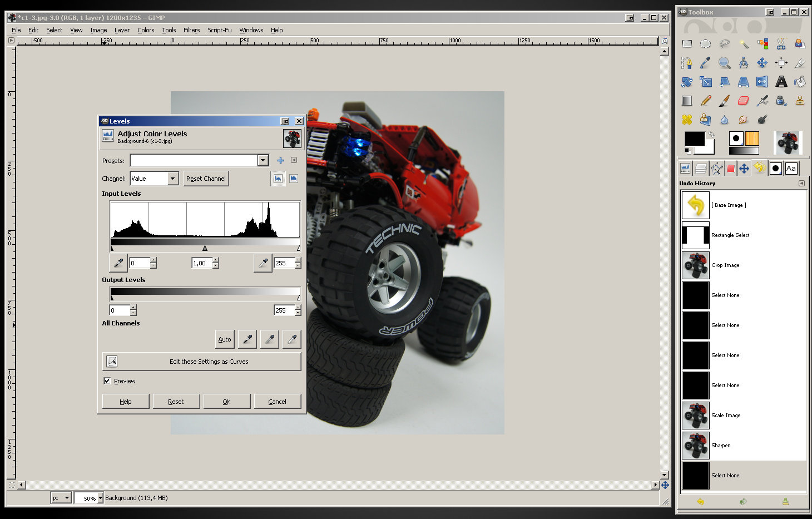Select the Airbrush tool
The width and height of the screenshot is (812, 519).
tap(763, 101)
